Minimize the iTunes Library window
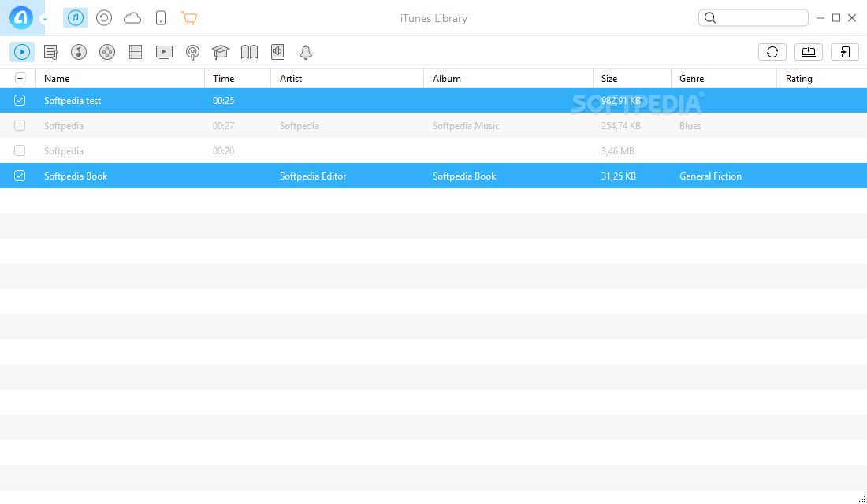This screenshot has height=504, width=867. point(820,18)
